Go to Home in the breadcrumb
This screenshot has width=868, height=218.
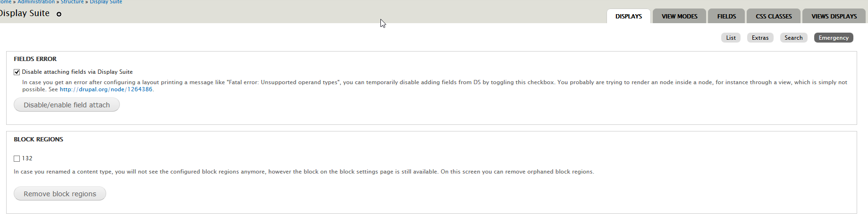click(x=5, y=2)
